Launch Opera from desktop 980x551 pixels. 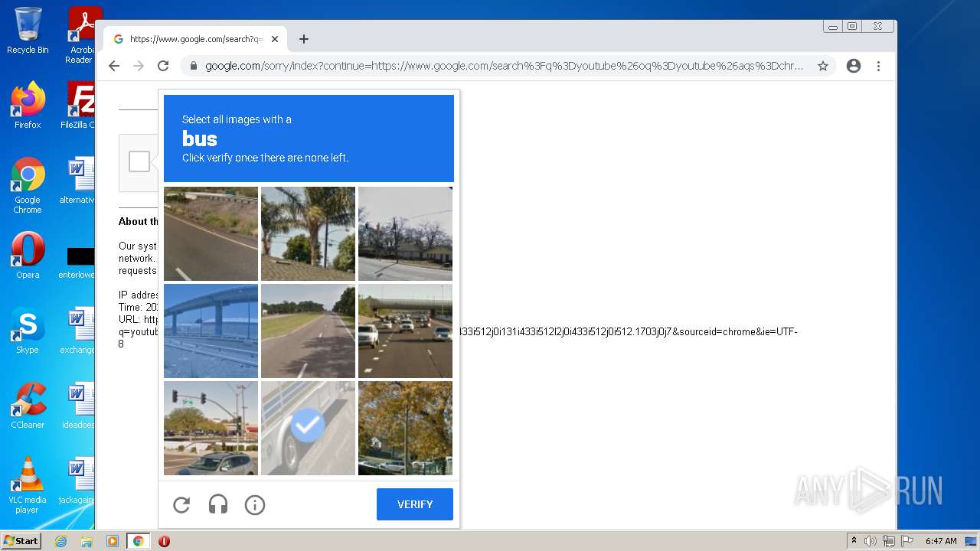tap(28, 255)
